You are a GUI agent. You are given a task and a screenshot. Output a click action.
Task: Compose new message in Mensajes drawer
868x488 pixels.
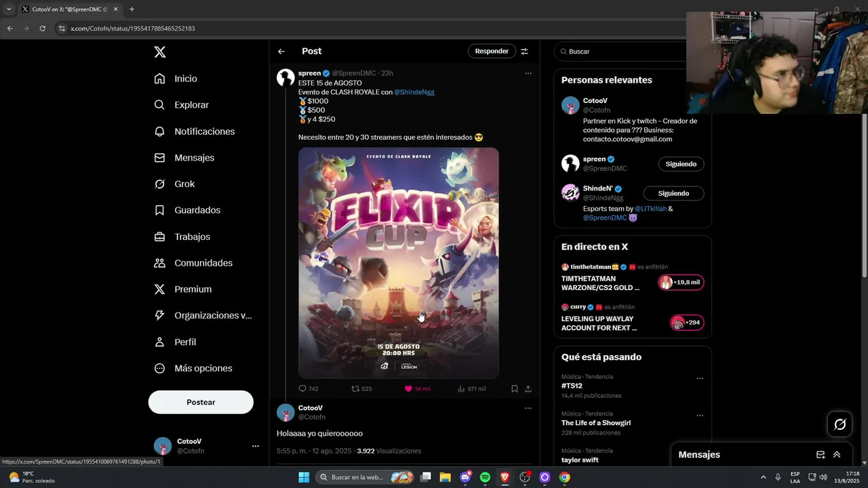click(x=821, y=455)
